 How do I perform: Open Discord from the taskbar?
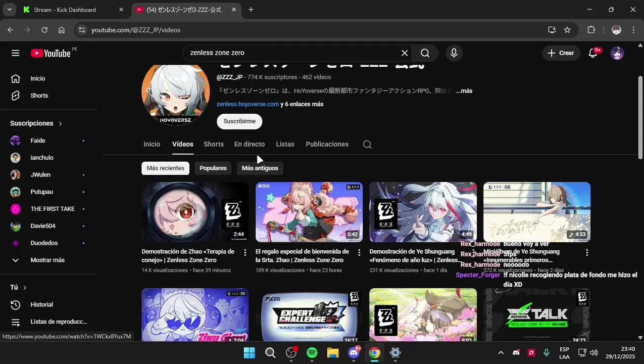[x=354, y=353]
